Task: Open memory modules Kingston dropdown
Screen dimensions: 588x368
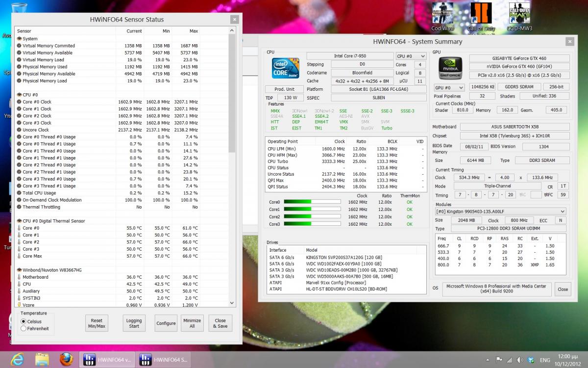Action: [x=501, y=211]
